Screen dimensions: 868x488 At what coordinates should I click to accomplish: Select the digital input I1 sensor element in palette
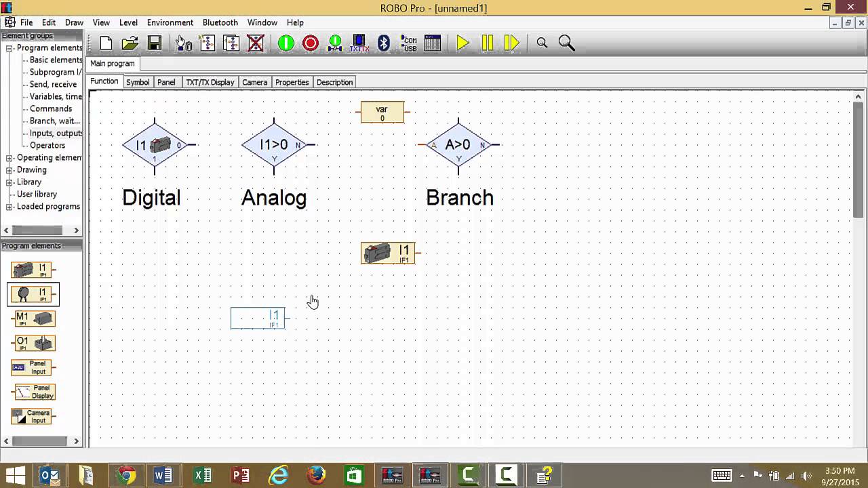click(33, 270)
